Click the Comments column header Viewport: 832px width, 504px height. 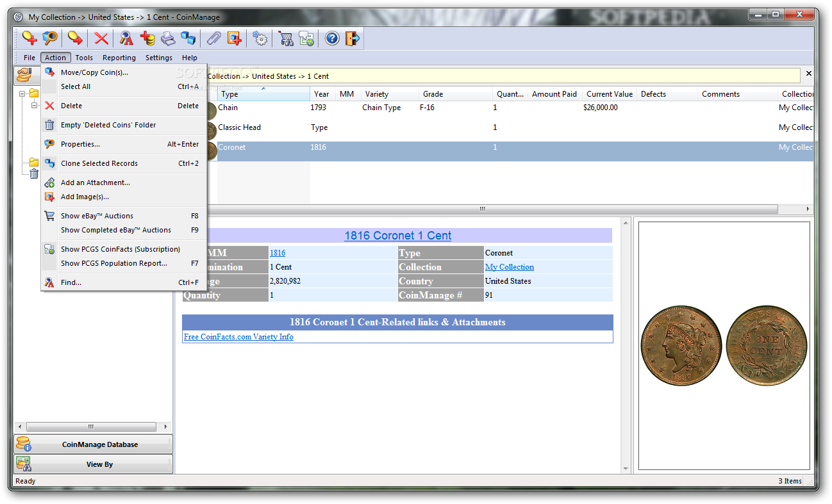pyautogui.click(x=737, y=94)
